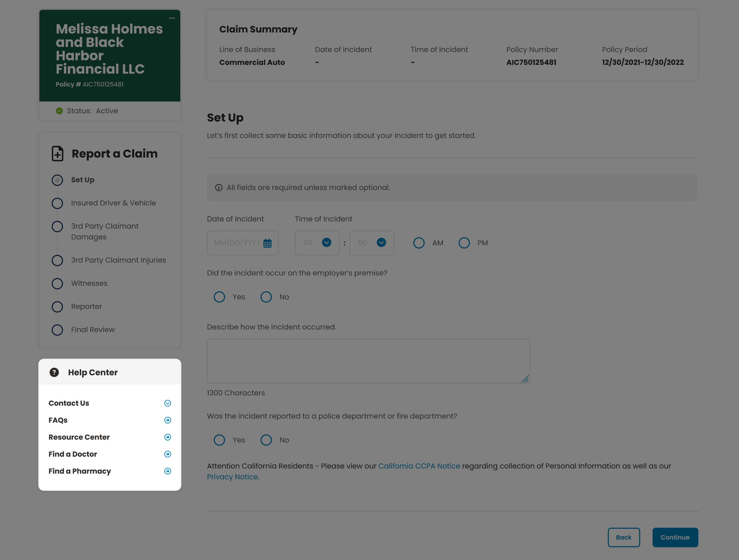Click the Contact Us label
The image size is (739, 560).
(69, 403)
